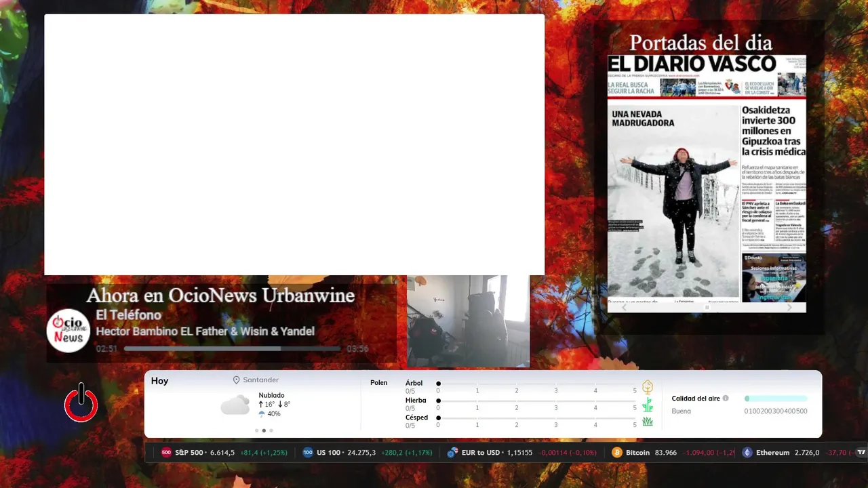The height and width of the screenshot is (488, 868).
Task: Open the S&P 500 quote link
Action: coord(224,453)
